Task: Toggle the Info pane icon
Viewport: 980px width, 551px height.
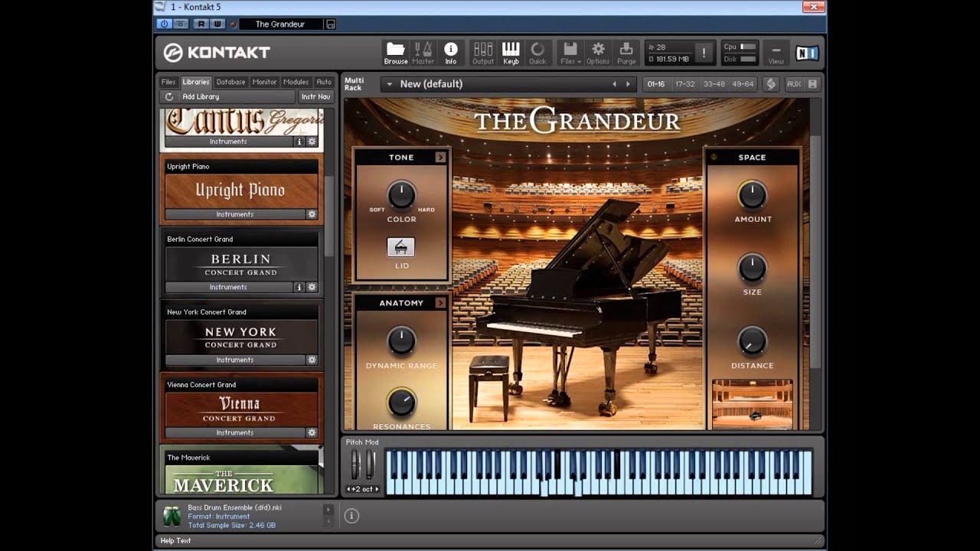Action: click(450, 53)
